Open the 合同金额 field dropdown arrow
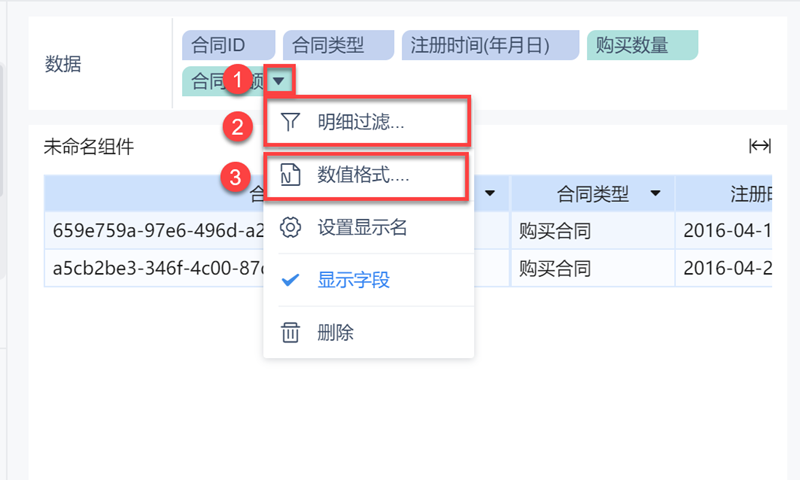The width and height of the screenshot is (800, 480). coord(281,80)
